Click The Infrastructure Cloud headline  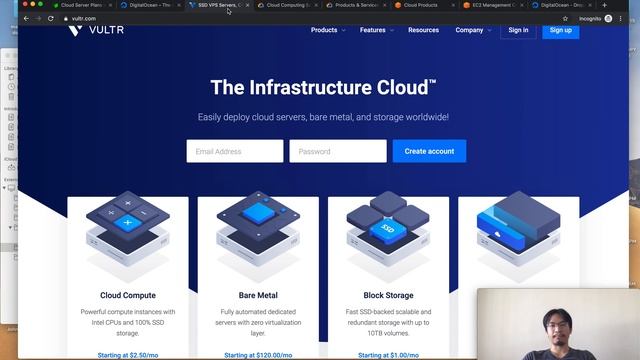click(x=323, y=87)
